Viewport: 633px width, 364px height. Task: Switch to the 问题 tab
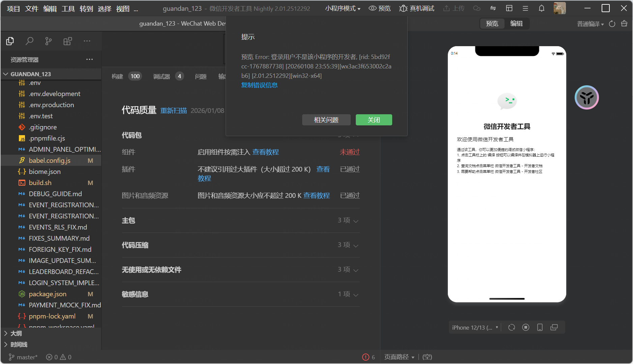click(201, 77)
